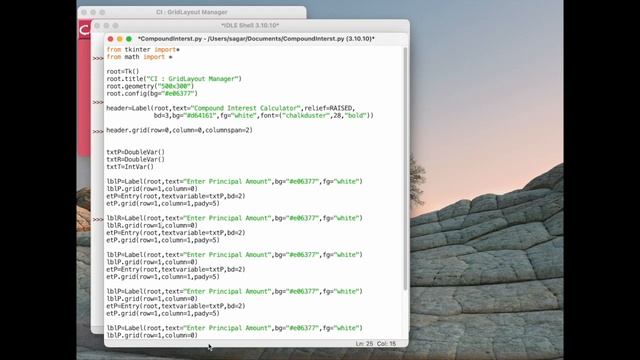Screen dimensions: 640x360
Task: Click the header=Label(root,text="Compound Interest Calculator" line
Action: 231,108
